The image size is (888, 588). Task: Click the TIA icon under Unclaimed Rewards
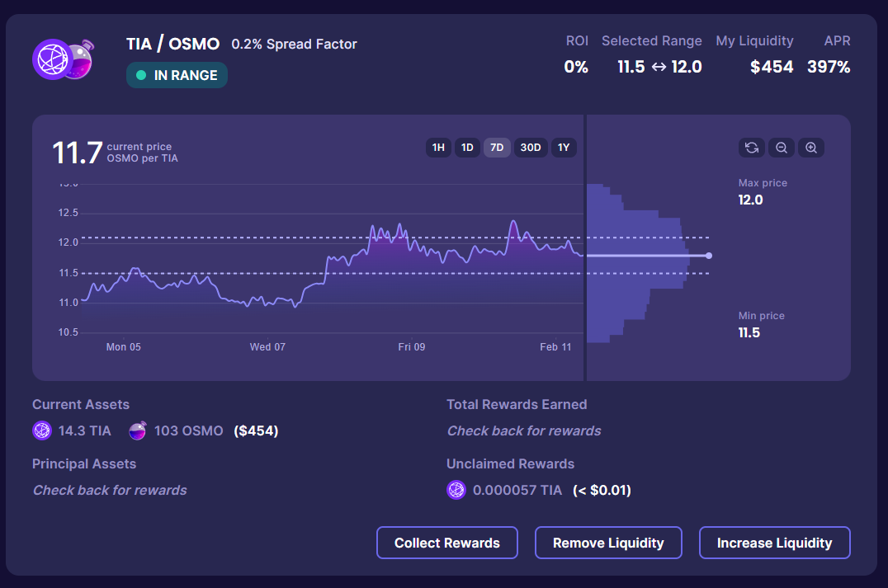(456, 490)
